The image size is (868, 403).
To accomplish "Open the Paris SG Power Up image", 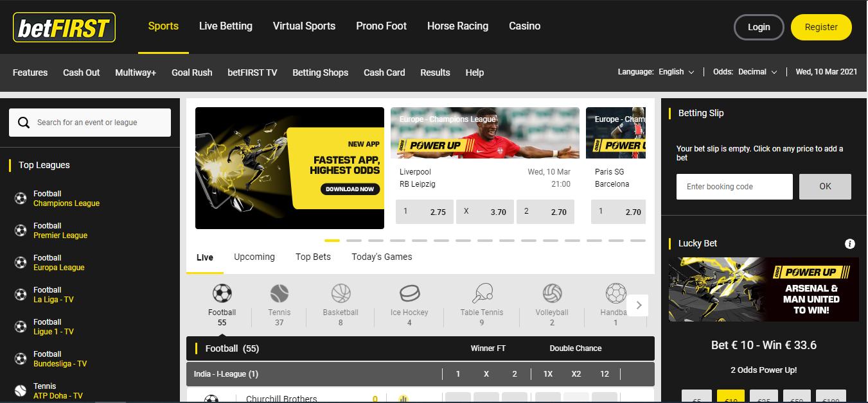I will coord(616,133).
